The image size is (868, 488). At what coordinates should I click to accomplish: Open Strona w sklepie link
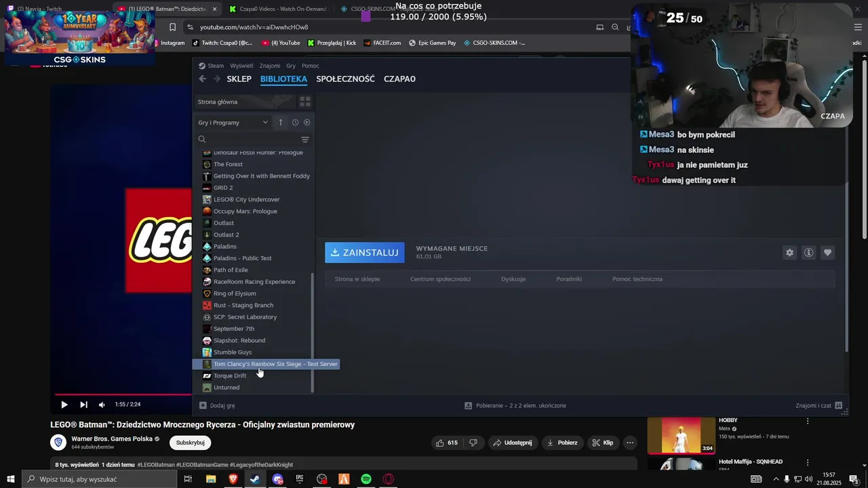357,279
